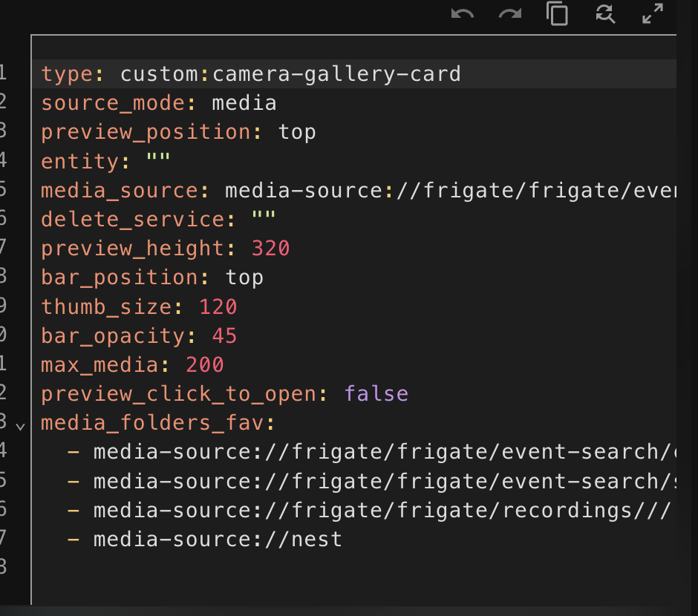Screen dimensions: 698x616
Task: Select the media-source://nest list entry
Action: click(x=218, y=539)
